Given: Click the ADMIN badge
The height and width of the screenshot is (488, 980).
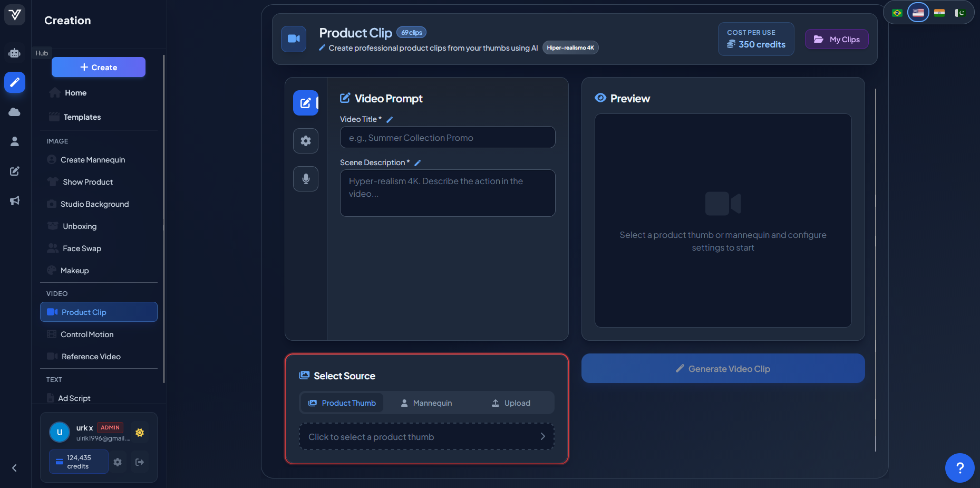Looking at the screenshot, I should 110,427.
